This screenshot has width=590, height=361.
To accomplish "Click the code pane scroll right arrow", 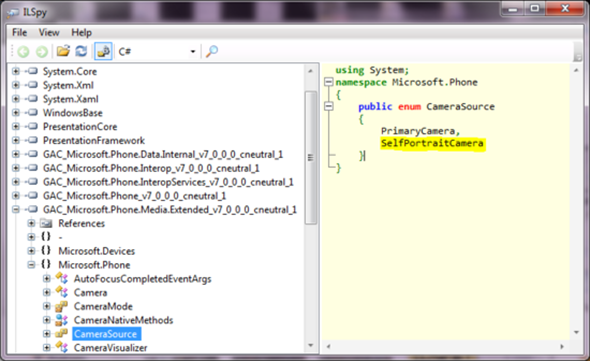I will click(x=562, y=346).
